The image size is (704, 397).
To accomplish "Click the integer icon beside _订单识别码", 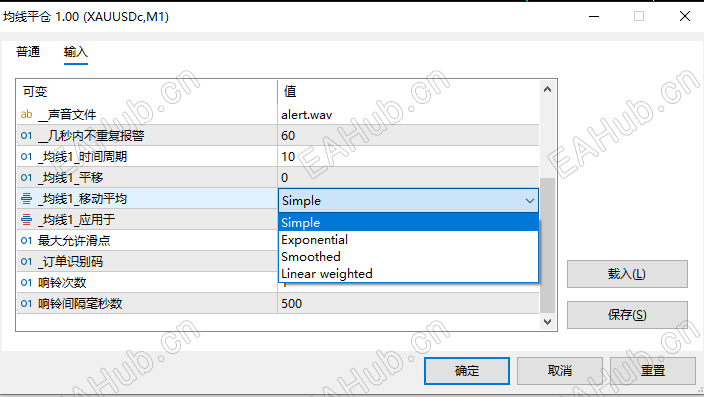I will pos(26,262).
